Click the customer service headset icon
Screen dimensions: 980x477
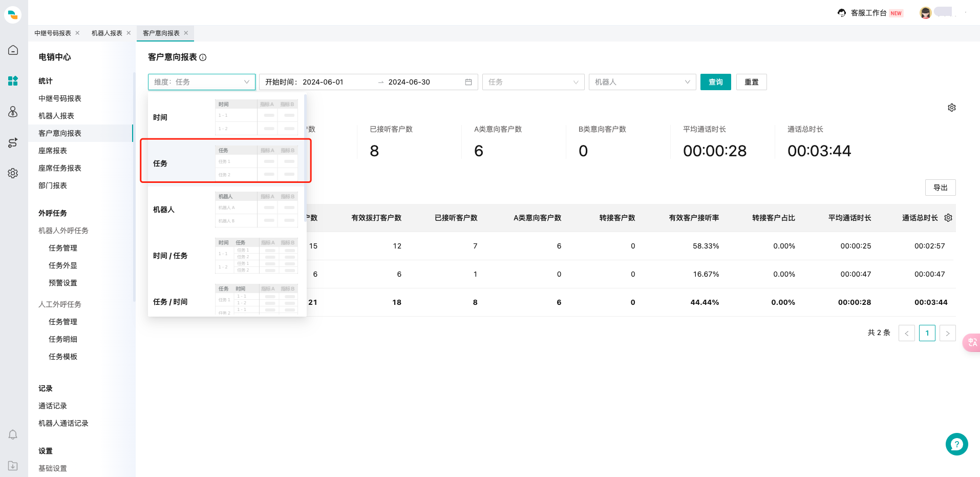(842, 13)
